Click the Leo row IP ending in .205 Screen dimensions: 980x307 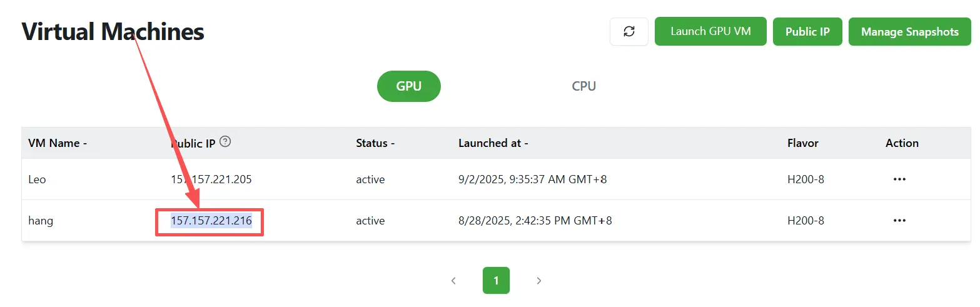(211, 179)
